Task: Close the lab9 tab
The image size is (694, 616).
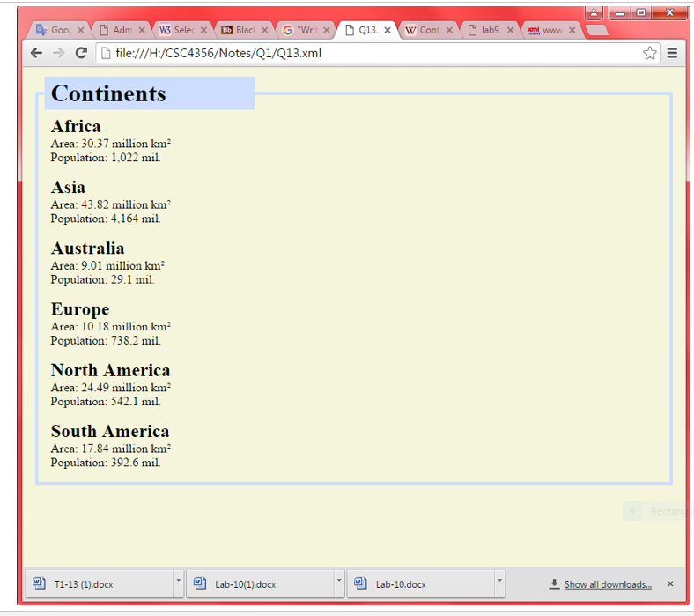Action: pos(510,30)
